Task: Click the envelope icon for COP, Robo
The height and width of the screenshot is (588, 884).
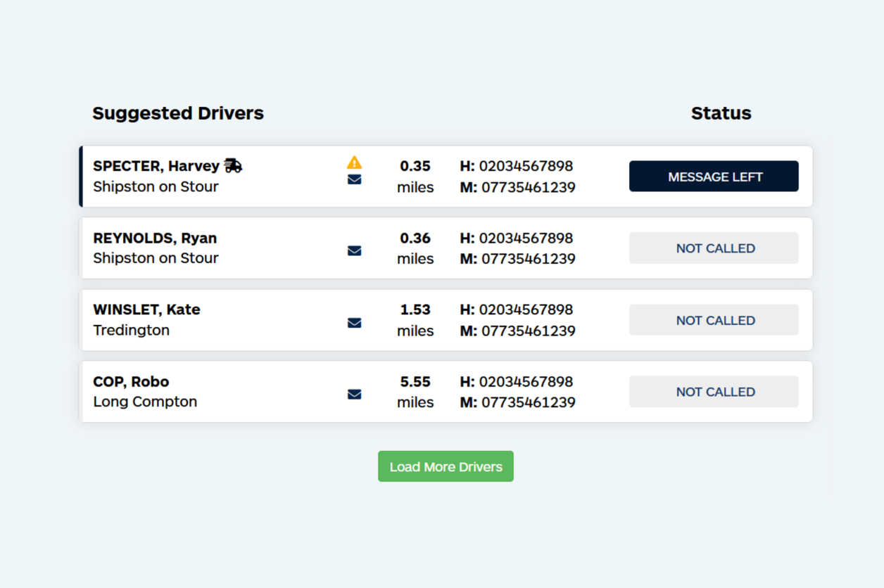Action: (x=354, y=394)
